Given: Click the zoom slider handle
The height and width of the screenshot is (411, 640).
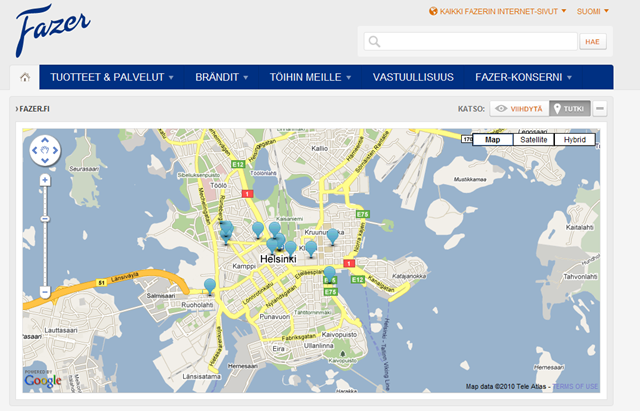Looking at the screenshot, I should [45, 219].
